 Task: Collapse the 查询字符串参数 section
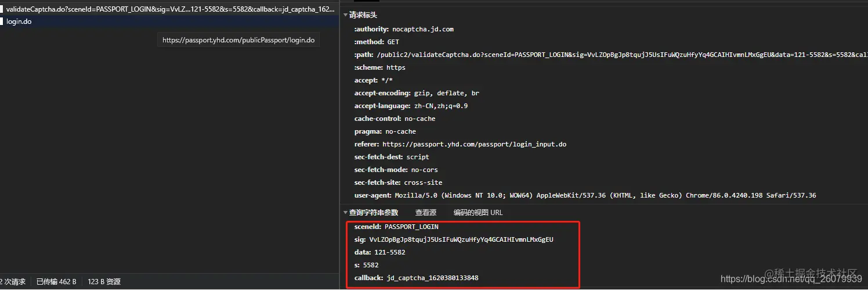345,213
